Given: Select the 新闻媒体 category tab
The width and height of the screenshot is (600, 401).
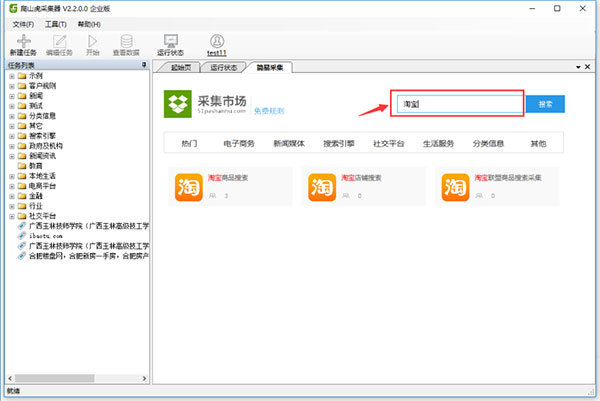Looking at the screenshot, I should (x=289, y=143).
